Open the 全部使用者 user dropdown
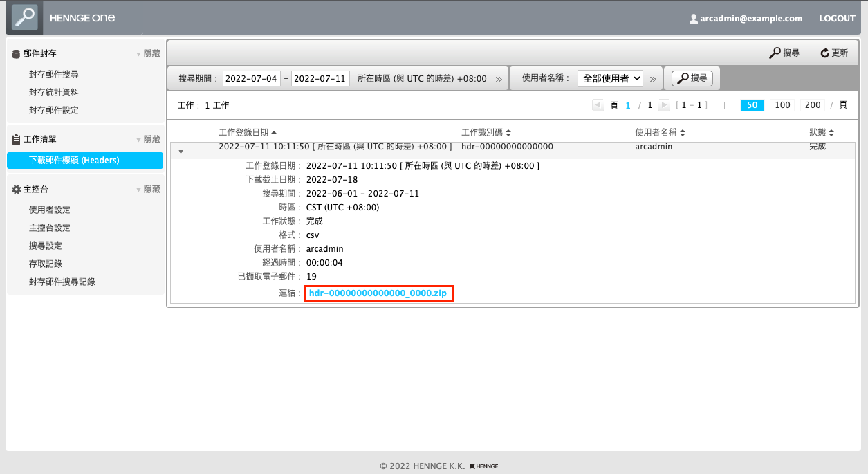The height and width of the screenshot is (474, 868). (611, 78)
